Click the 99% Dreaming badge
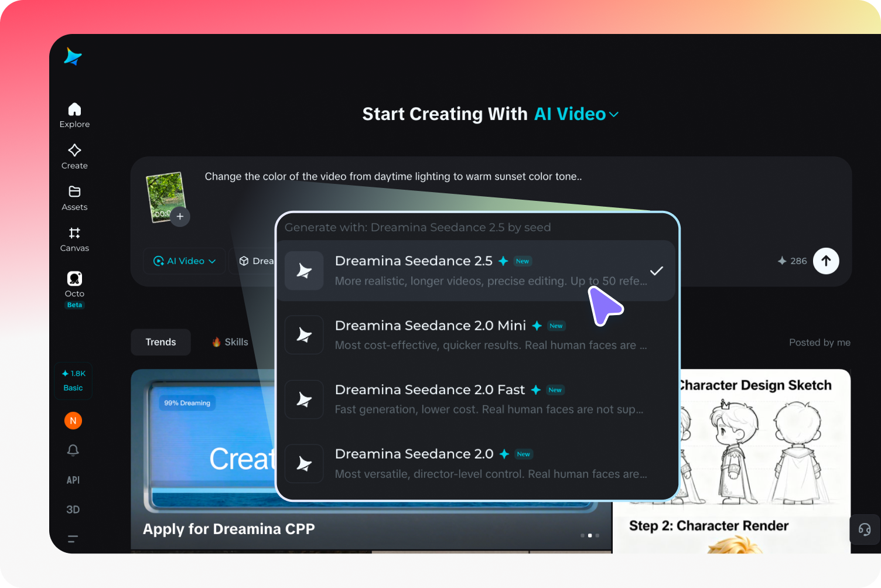881x588 pixels. [187, 403]
